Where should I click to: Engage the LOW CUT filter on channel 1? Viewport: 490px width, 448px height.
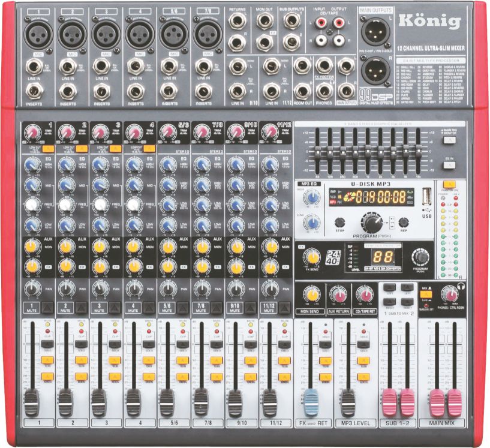(x=46, y=149)
